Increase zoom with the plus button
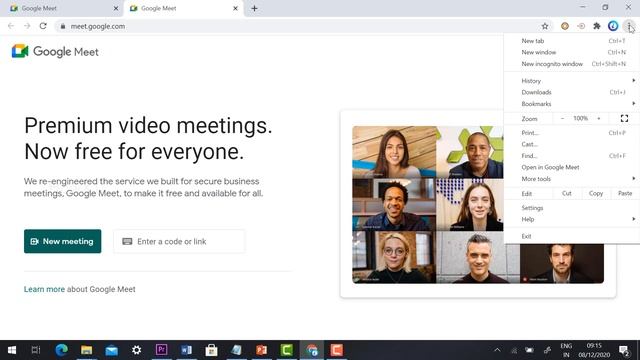This screenshot has height=360, width=640. pyautogui.click(x=599, y=118)
